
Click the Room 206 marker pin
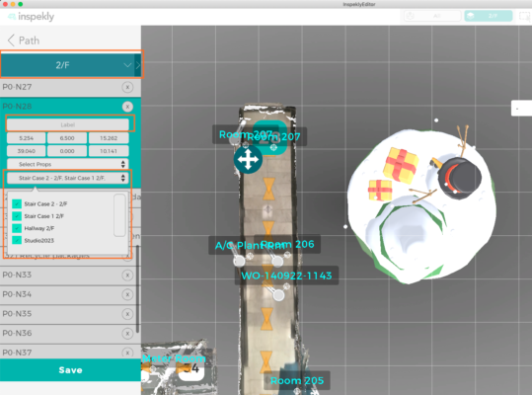277,261
